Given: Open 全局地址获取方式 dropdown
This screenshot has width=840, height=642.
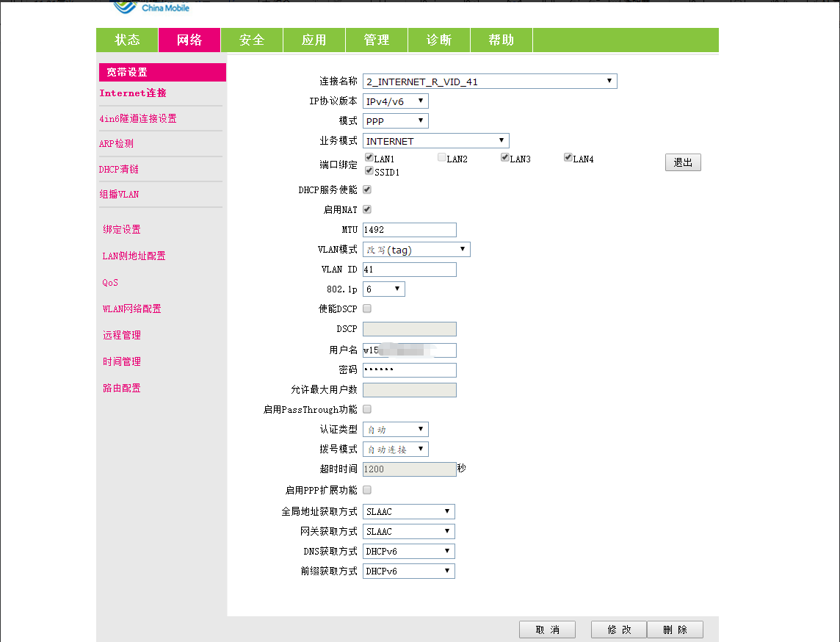Looking at the screenshot, I should pyautogui.click(x=409, y=512).
